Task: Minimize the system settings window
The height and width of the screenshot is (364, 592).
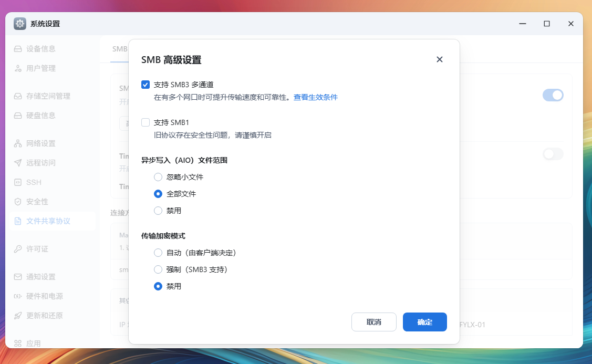Action: pos(523,24)
